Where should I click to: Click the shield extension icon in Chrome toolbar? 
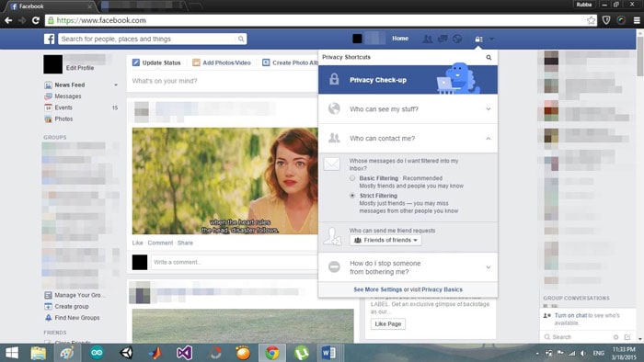606,20
